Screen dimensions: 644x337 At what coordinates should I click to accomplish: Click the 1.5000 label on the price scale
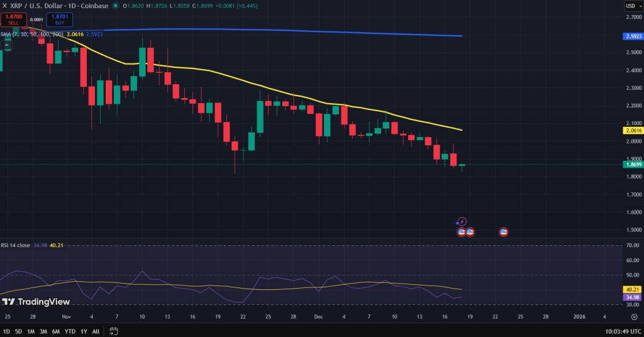pos(634,230)
